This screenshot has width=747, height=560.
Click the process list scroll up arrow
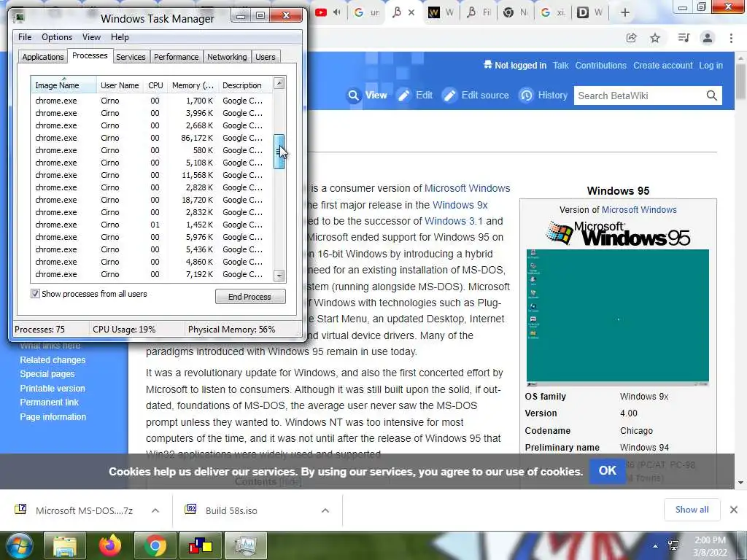[279, 83]
